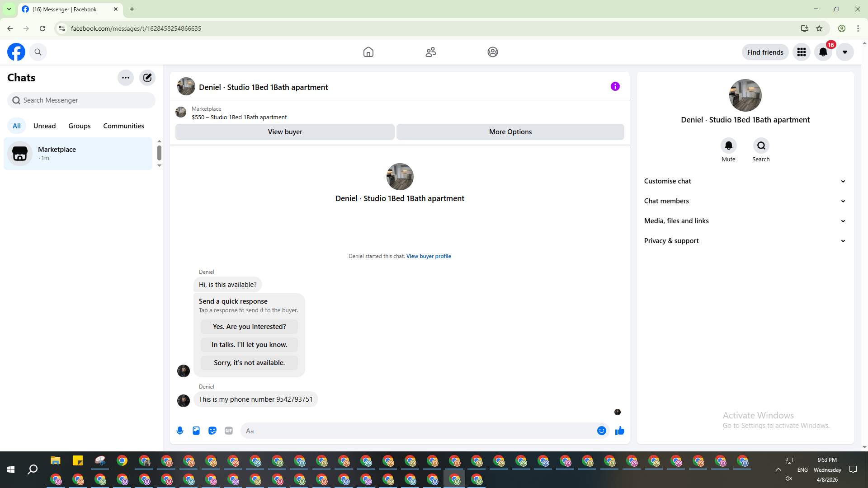868x488 pixels.
Task: Mute this conversation
Action: pyautogui.click(x=728, y=146)
